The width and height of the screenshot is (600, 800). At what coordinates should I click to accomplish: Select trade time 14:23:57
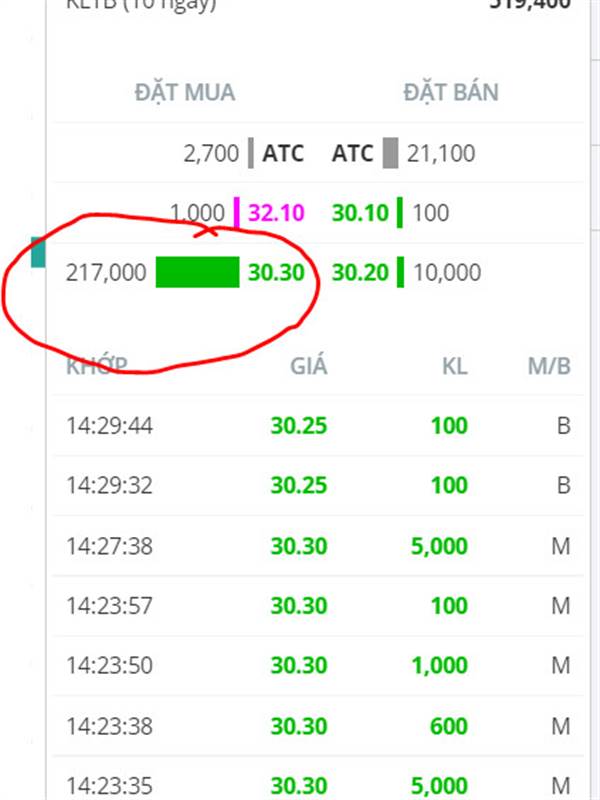coord(109,606)
